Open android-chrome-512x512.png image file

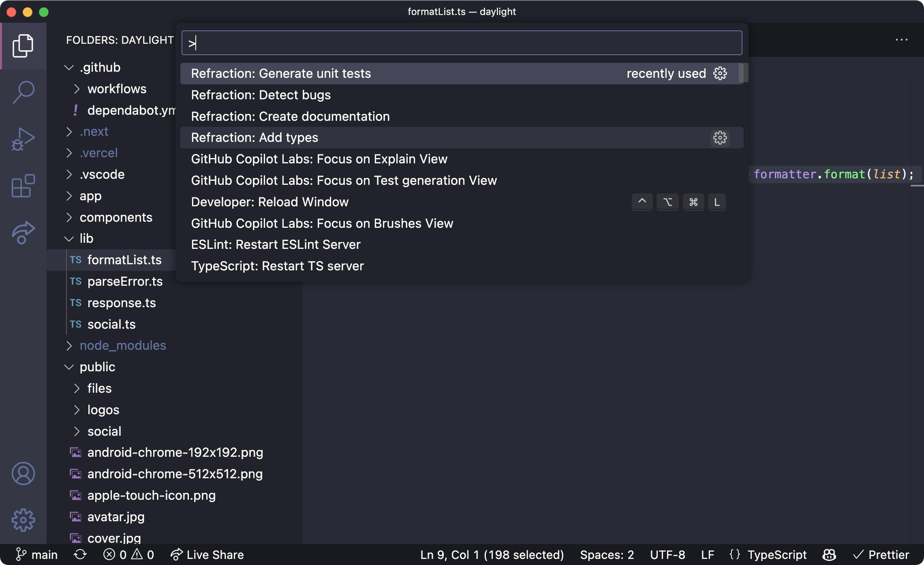pyautogui.click(x=175, y=474)
